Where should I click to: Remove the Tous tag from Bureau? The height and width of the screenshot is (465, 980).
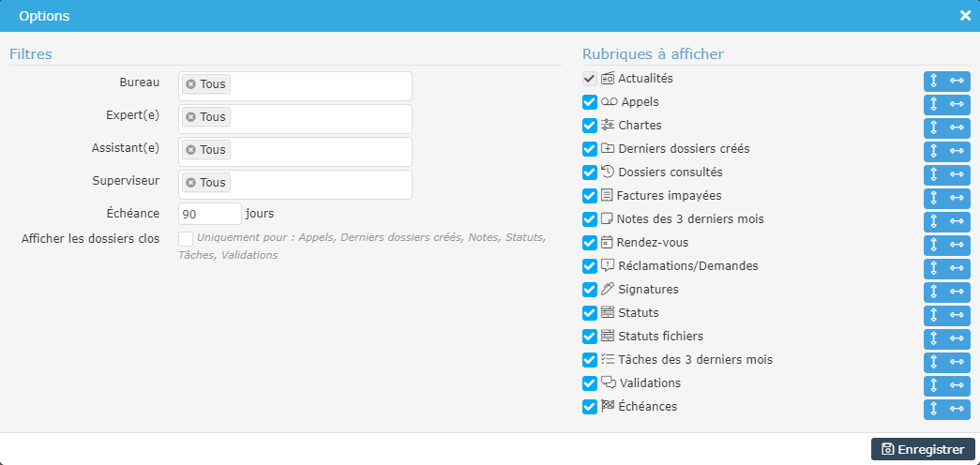click(190, 84)
